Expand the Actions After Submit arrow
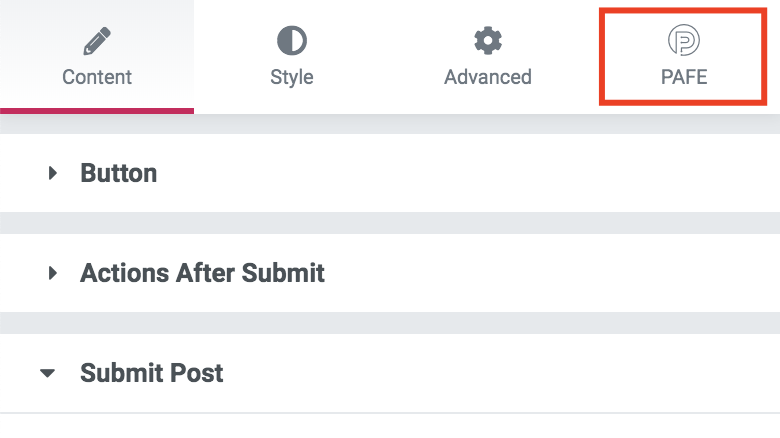 (x=53, y=273)
